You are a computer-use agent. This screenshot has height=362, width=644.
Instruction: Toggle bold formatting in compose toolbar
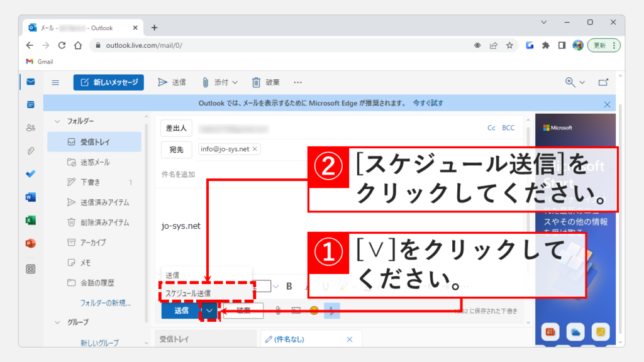pyautogui.click(x=289, y=287)
